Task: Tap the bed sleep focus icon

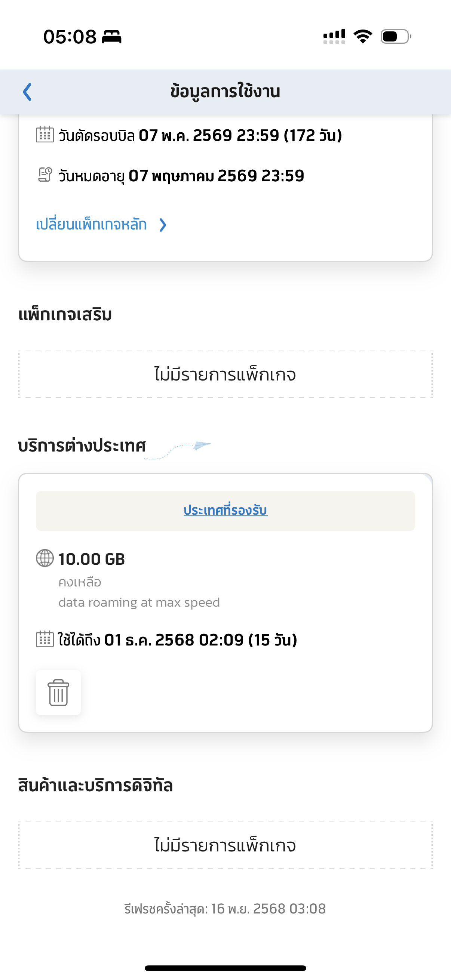Action: tap(111, 37)
